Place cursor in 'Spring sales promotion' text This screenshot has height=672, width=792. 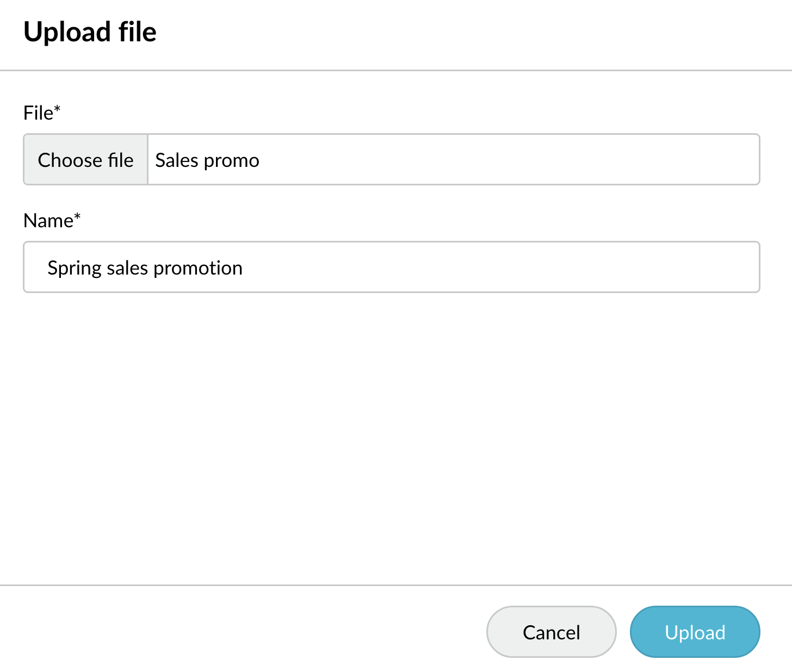[x=145, y=268]
